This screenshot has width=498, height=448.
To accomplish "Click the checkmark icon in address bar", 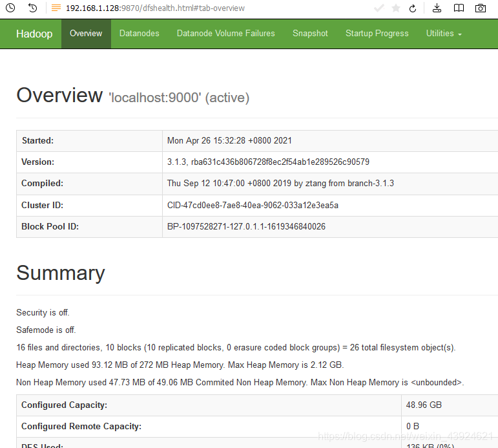I will [x=379, y=8].
